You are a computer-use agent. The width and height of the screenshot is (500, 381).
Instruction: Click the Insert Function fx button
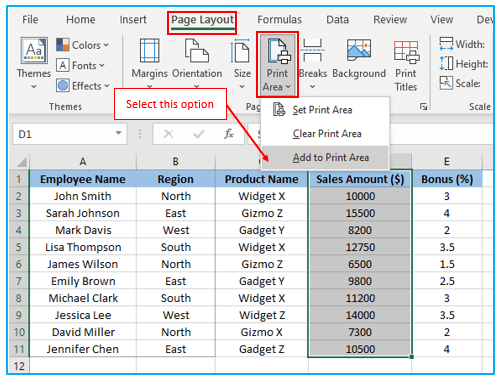pyautogui.click(x=229, y=134)
